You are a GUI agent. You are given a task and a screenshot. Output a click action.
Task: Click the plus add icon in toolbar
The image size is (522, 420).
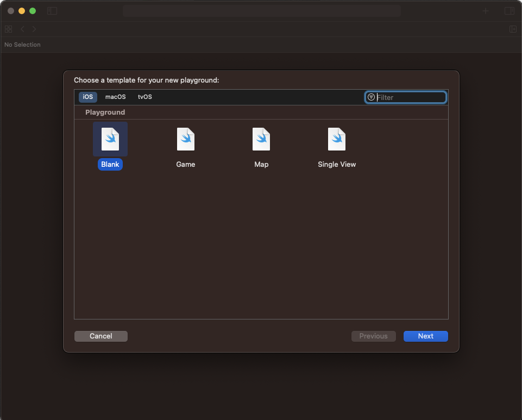click(x=486, y=11)
